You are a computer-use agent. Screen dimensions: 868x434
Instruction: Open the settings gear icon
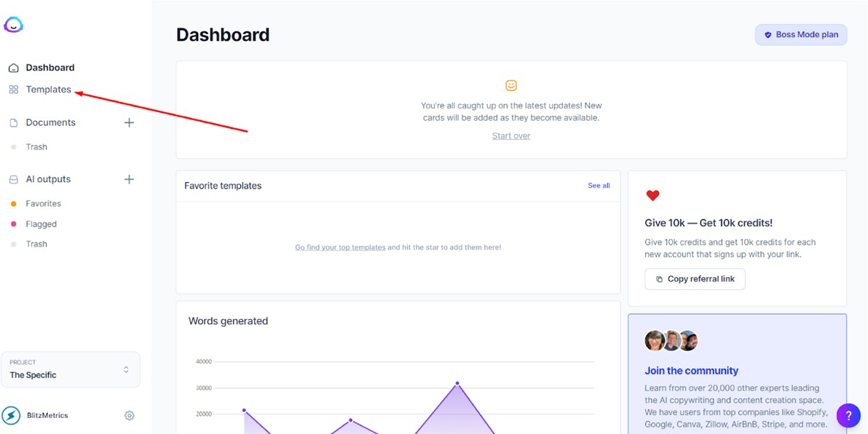pyautogui.click(x=129, y=416)
